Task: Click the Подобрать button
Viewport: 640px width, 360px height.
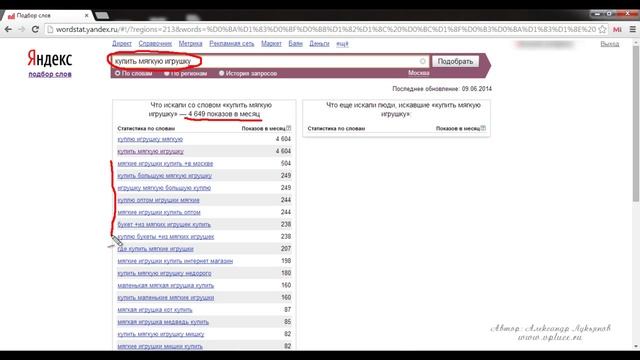Action: (x=455, y=61)
